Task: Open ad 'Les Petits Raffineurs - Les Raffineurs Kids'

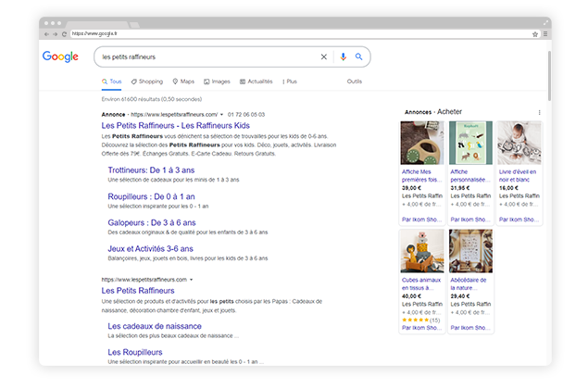Action: coord(176,125)
